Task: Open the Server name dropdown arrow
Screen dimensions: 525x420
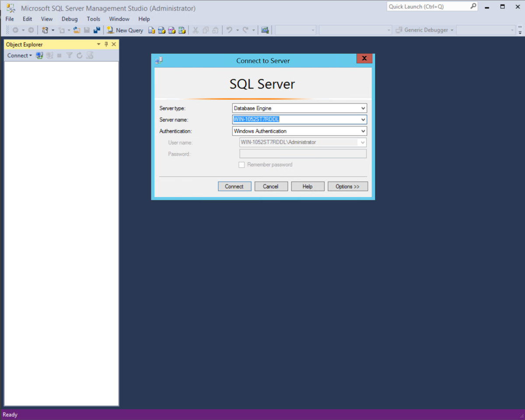Action: pyautogui.click(x=363, y=119)
